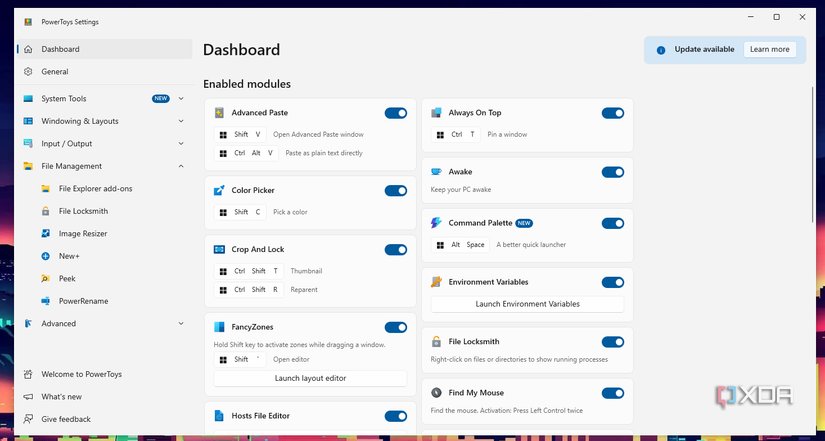The height and width of the screenshot is (441, 825).
Task: Click Launch layout editor button
Action: (310, 378)
